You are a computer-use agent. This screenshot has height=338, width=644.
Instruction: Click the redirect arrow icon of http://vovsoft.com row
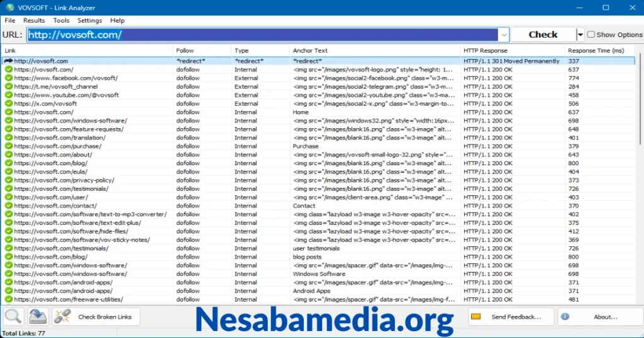(8, 61)
